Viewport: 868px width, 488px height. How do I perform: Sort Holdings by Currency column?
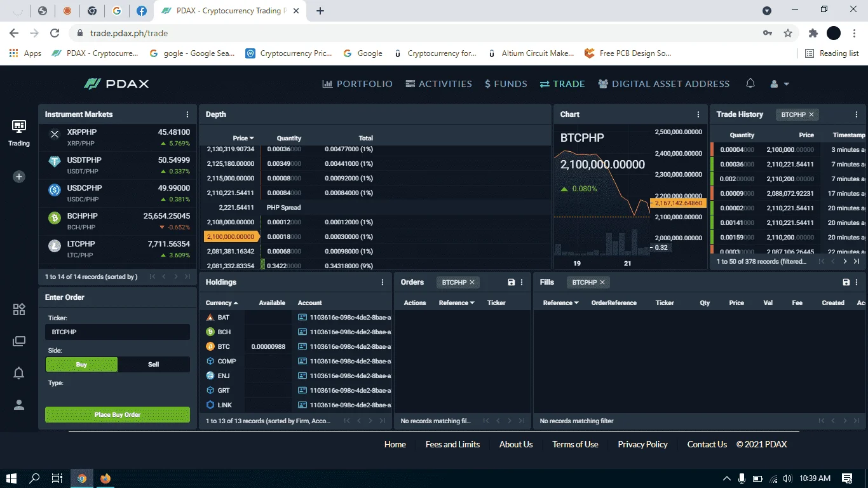tap(222, 302)
